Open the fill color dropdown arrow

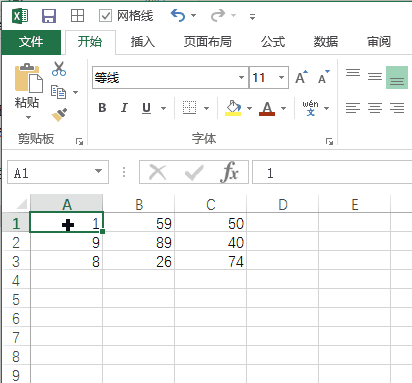point(249,108)
